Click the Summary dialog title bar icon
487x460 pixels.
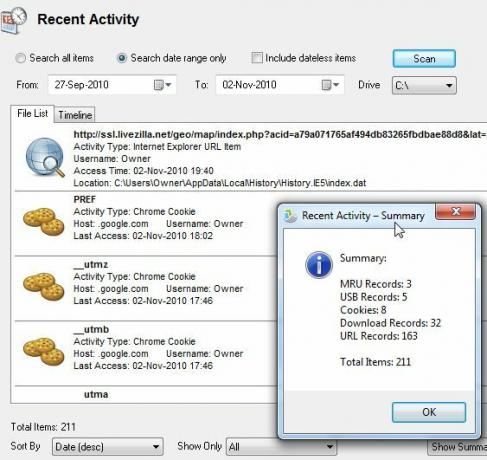point(290,216)
